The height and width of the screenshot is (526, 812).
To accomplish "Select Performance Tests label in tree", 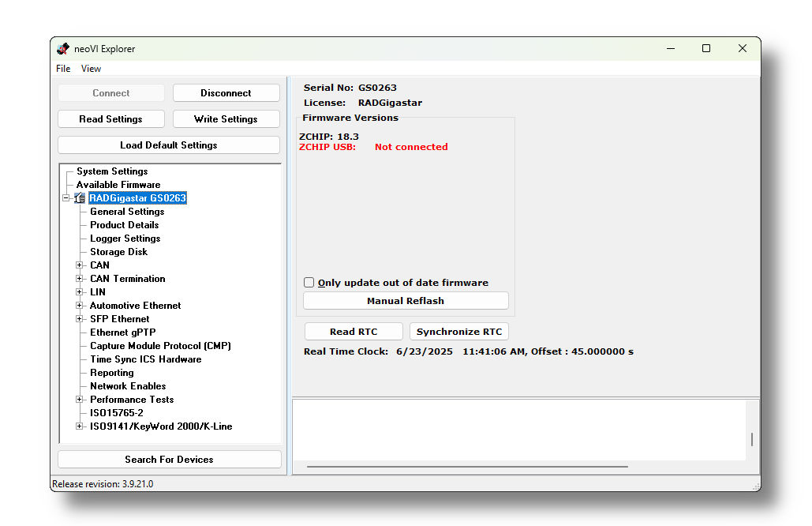I will pyautogui.click(x=132, y=400).
